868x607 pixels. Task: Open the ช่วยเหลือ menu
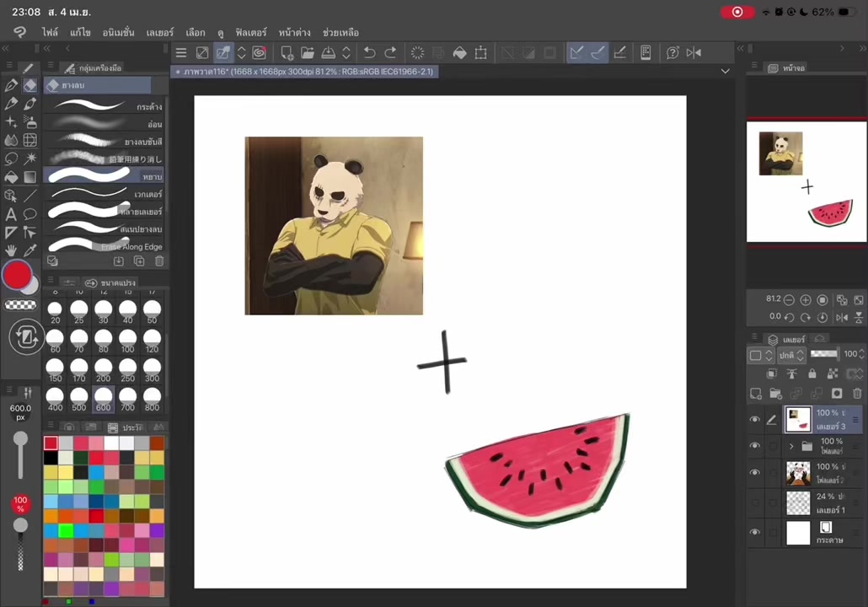tap(341, 33)
